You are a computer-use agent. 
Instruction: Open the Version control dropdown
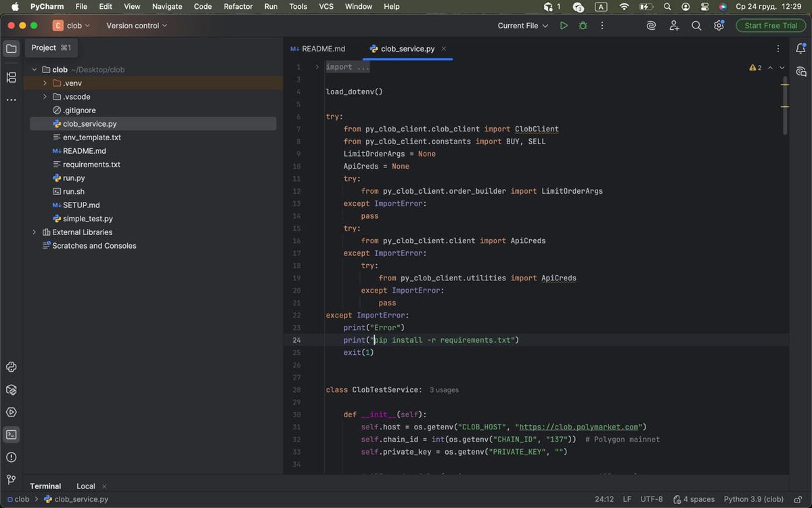click(137, 26)
